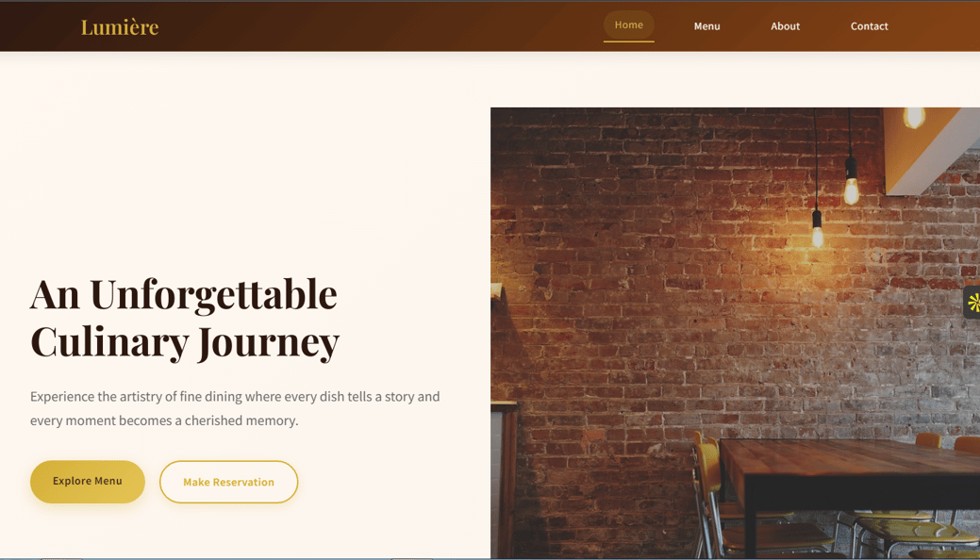Viewport: 980px width, 560px height.
Task: Open the Home navigation tab
Action: 629,25
